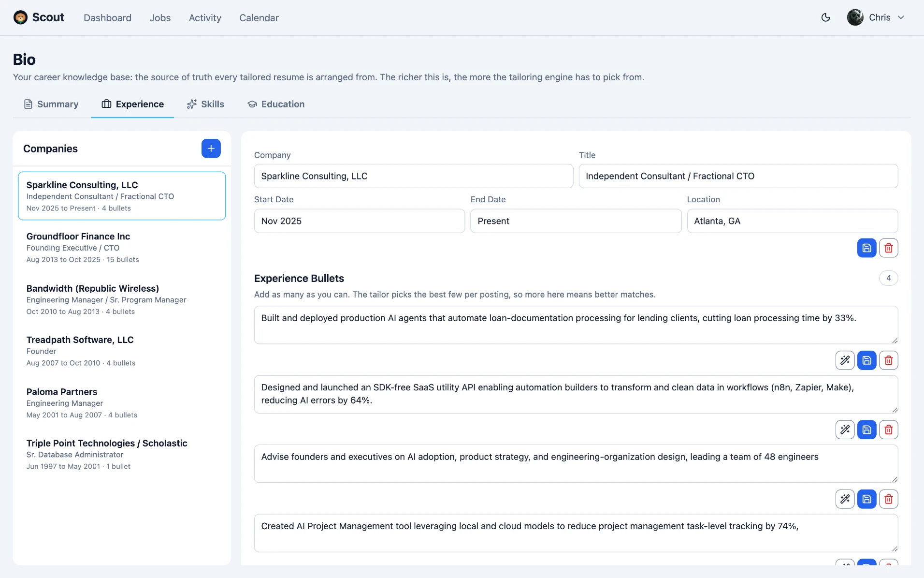Screen dimensions: 924x578
Task: Open the Activity page
Action: [x=205, y=18]
